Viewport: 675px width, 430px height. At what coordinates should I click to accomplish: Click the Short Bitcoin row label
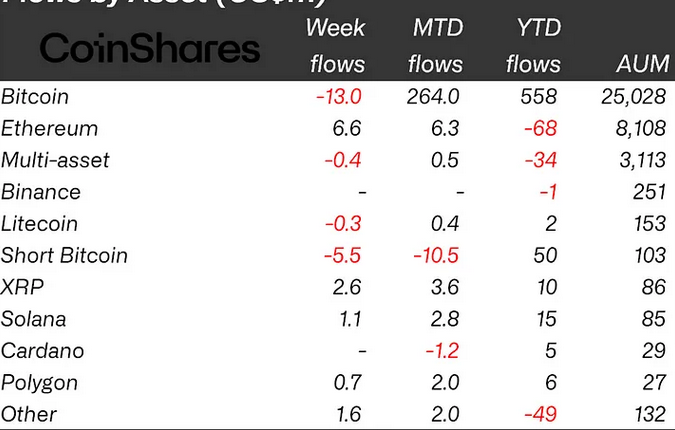65,255
